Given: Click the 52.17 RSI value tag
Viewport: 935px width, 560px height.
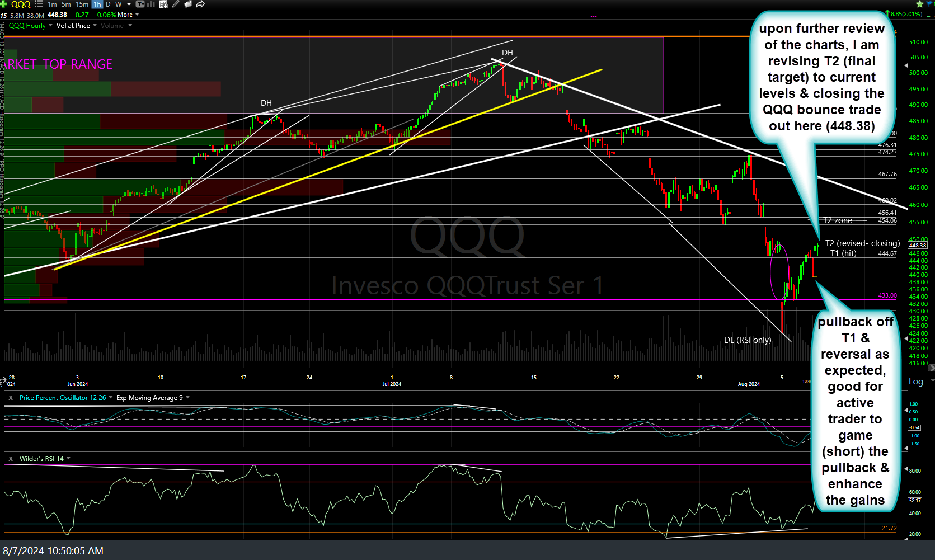Looking at the screenshot, I should tap(914, 500).
